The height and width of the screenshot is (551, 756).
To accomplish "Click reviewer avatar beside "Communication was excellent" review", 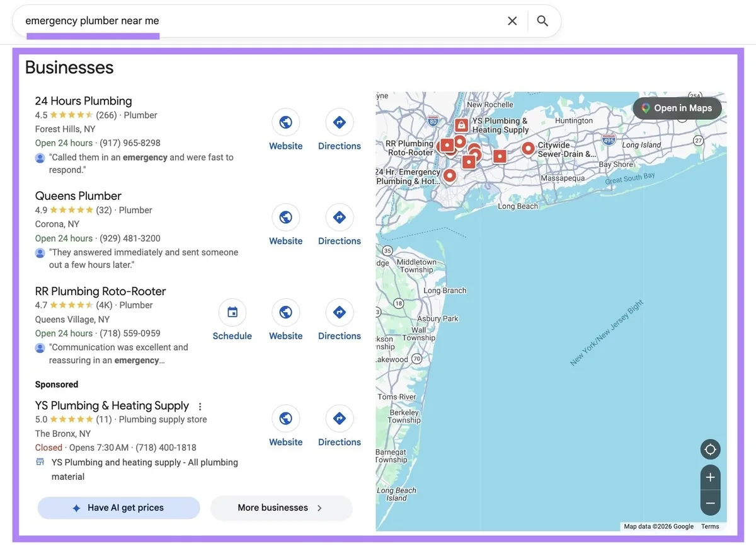I will 40,348.
